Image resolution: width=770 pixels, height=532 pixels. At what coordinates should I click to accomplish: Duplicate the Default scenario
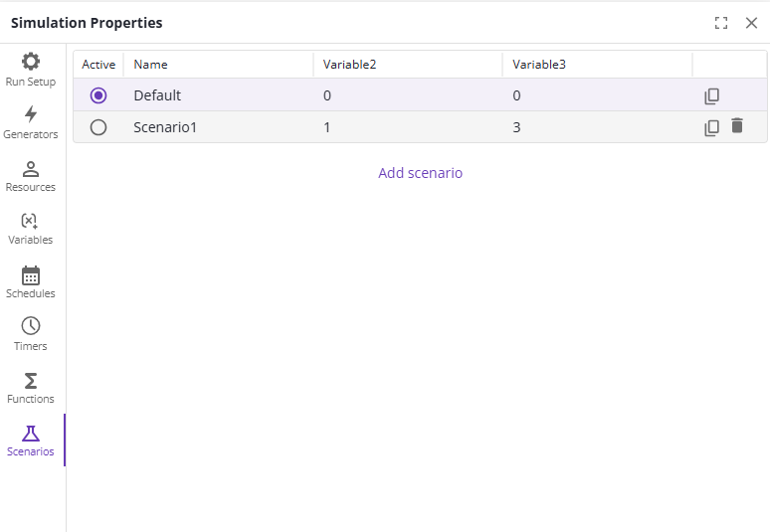711,96
